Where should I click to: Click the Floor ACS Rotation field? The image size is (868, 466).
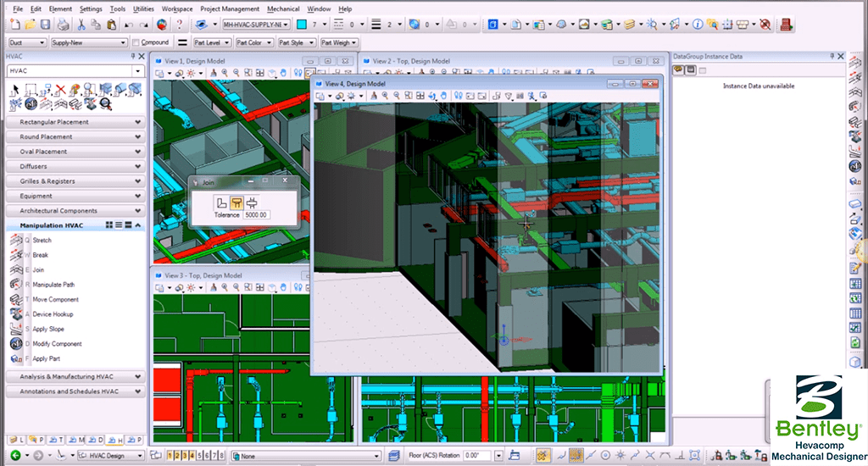[x=478, y=456]
